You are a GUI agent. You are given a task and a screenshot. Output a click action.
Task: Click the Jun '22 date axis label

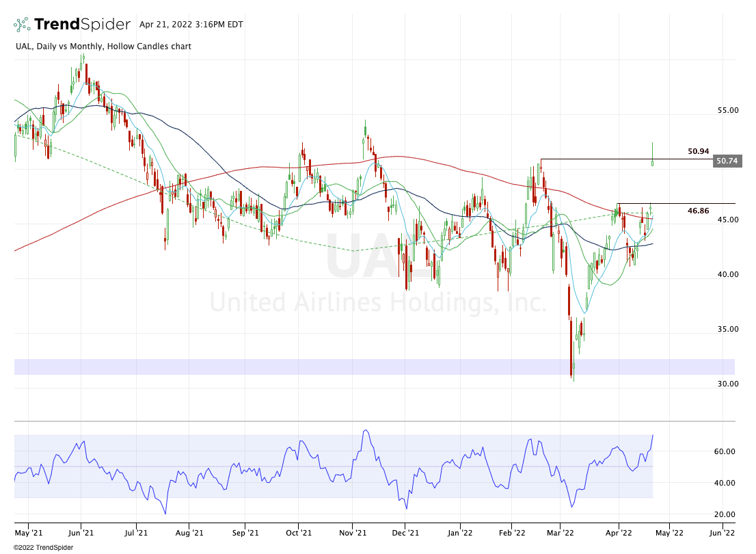pos(721,531)
